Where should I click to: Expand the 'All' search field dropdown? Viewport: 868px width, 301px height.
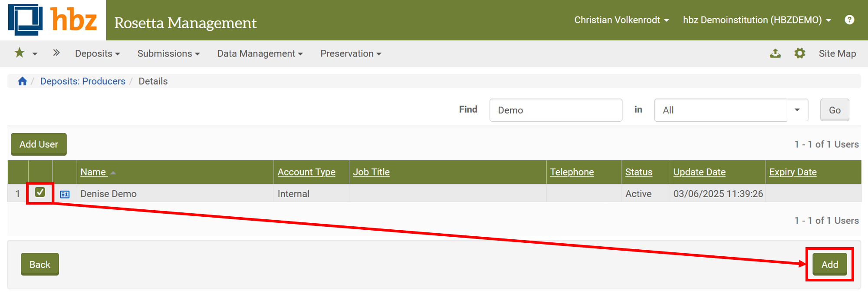(797, 110)
